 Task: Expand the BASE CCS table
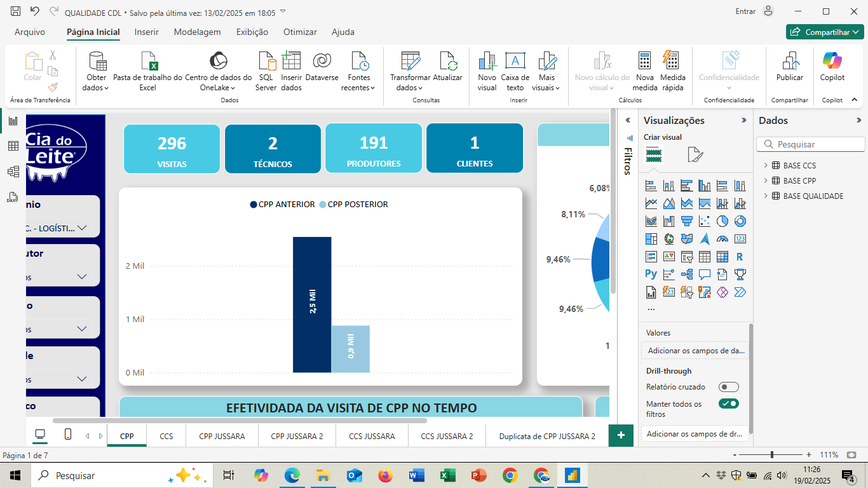point(766,165)
